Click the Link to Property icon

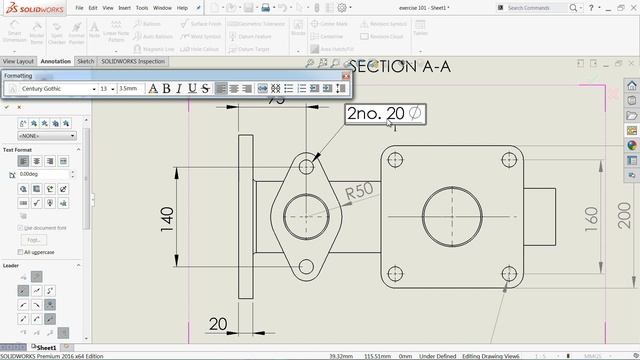pyautogui.click(x=37, y=189)
